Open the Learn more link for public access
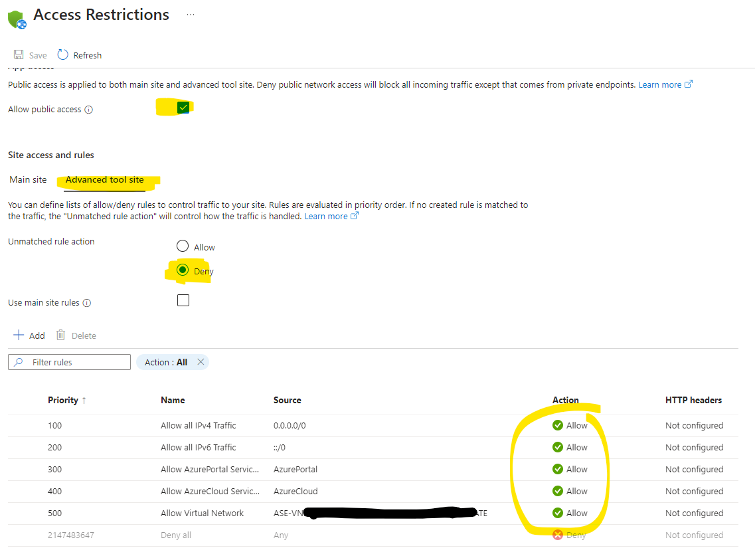The image size is (755, 560). [x=665, y=85]
